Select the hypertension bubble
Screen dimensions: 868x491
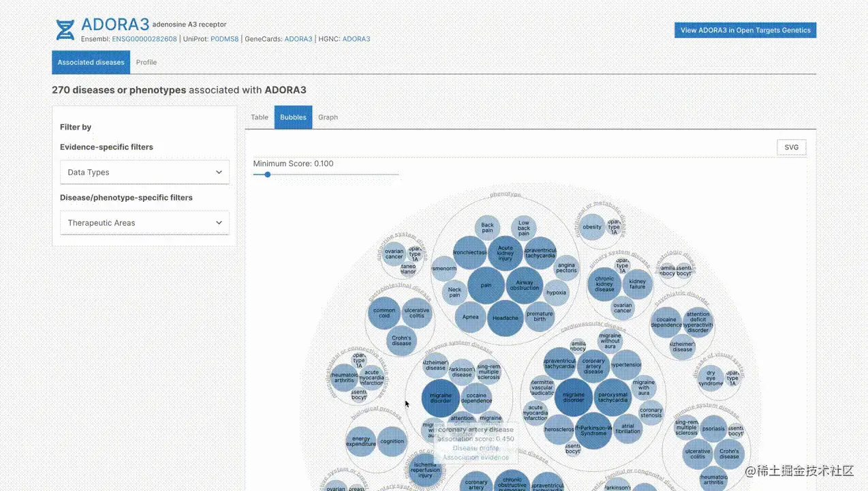click(625, 365)
